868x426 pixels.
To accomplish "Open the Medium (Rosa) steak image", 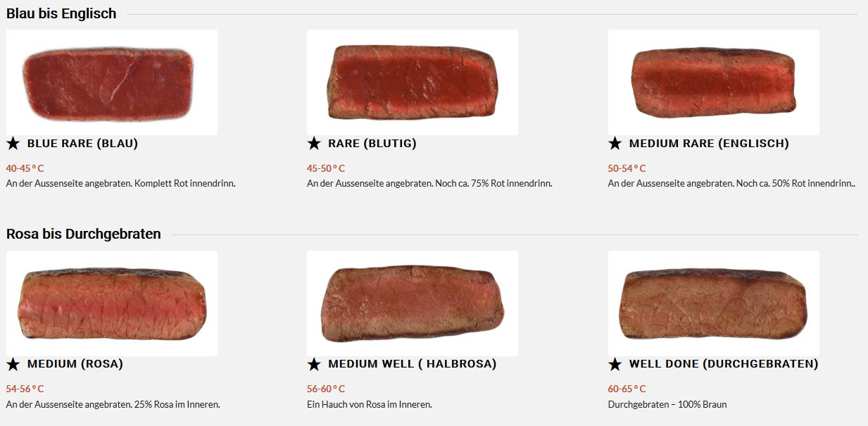I will point(111,303).
